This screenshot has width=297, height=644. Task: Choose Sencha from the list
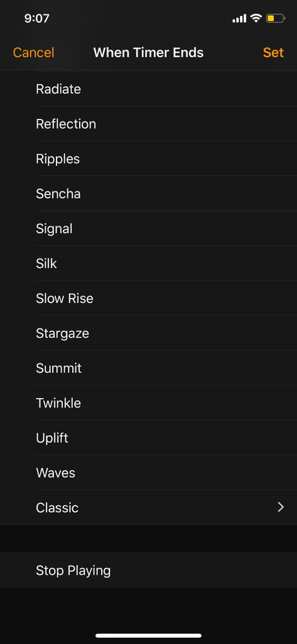point(148,194)
